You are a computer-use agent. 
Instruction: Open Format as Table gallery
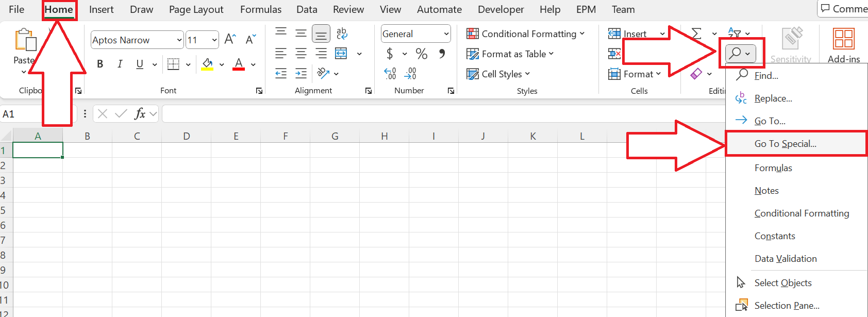510,54
